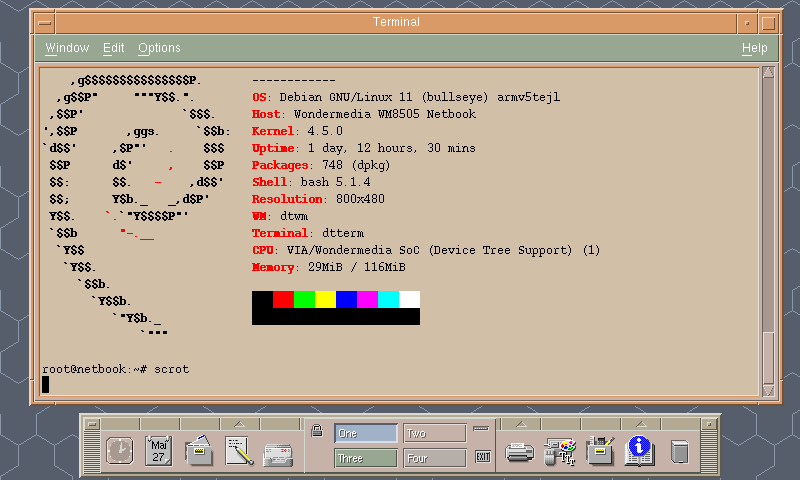
Task: Click the busy light indicator
Action: point(481,428)
